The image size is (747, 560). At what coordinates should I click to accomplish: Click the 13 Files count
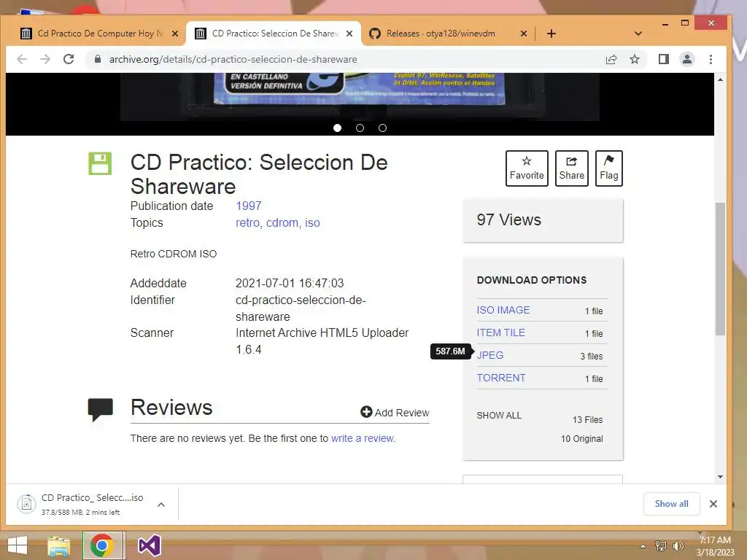(587, 419)
